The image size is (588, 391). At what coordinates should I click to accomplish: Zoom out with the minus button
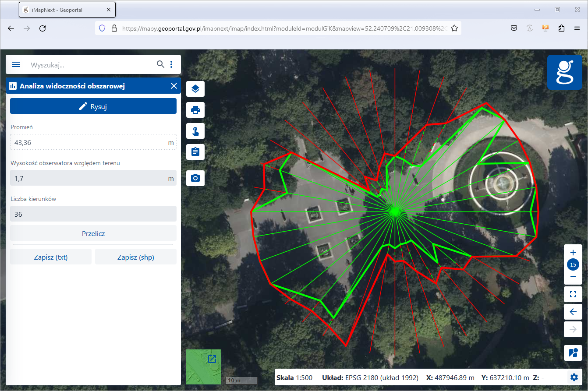(x=573, y=276)
